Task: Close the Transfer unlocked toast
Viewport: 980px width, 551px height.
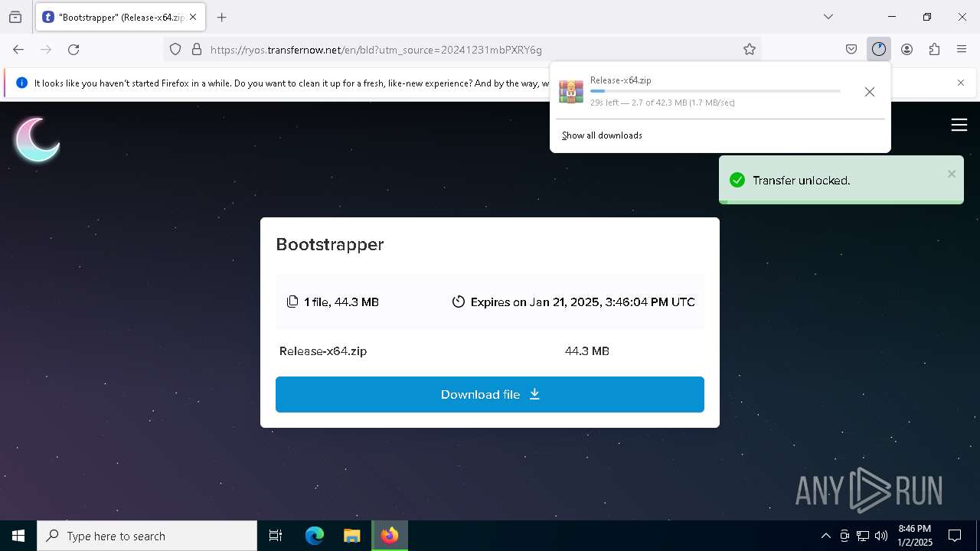Action: pyautogui.click(x=952, y=174)
